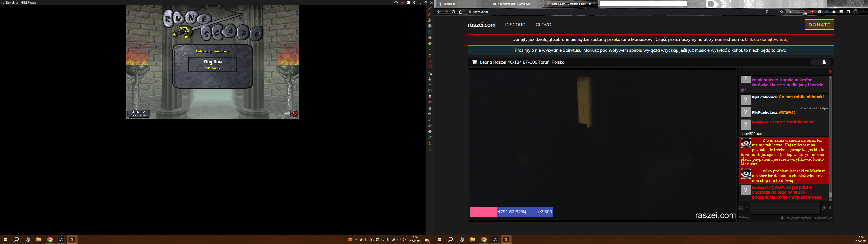868x244 pixels.
Task: Bookmark this page with the star icon
Action: 782,12
